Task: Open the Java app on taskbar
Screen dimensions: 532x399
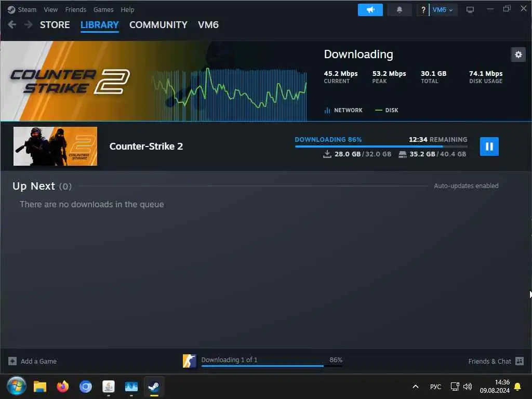Action: [x=108, y=387]
